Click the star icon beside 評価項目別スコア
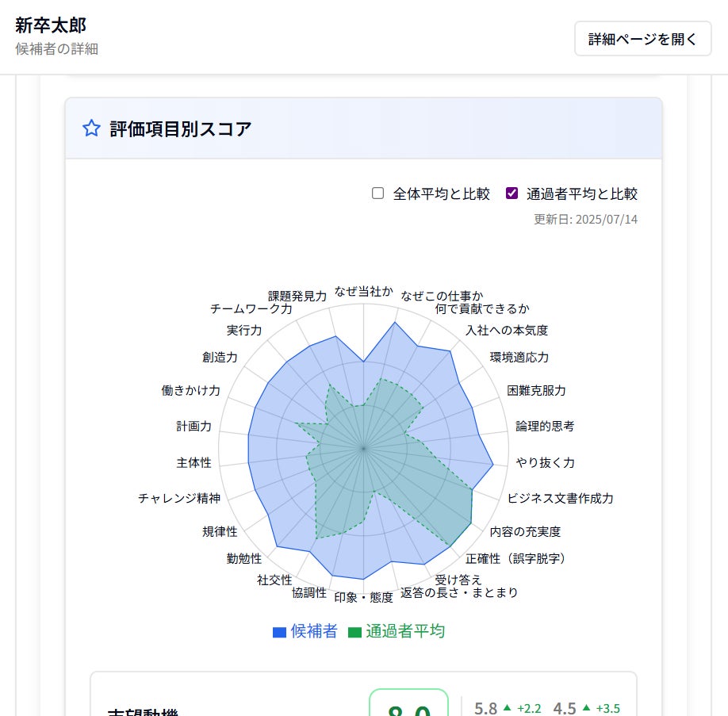The image size is (728, 716). pos(92,128)
